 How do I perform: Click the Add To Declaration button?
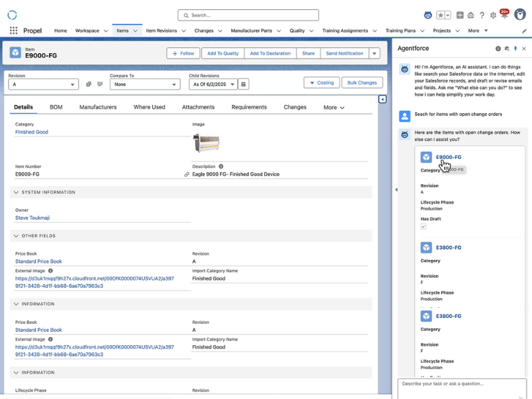[271, 53]
